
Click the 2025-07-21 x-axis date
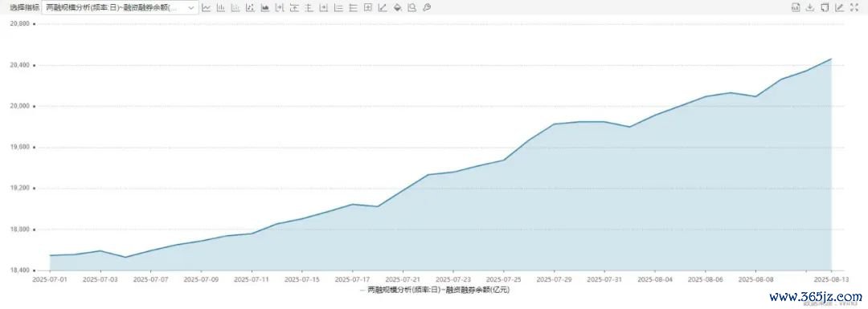(403, 279)
